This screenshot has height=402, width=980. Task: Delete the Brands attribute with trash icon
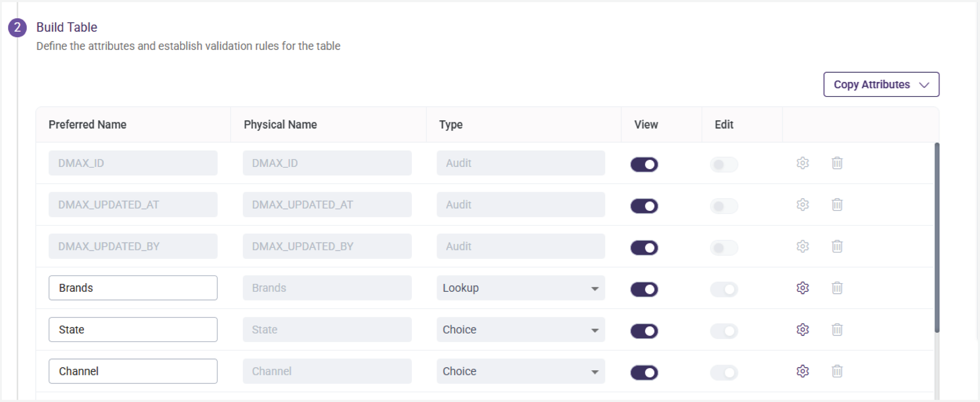[837, 288]
